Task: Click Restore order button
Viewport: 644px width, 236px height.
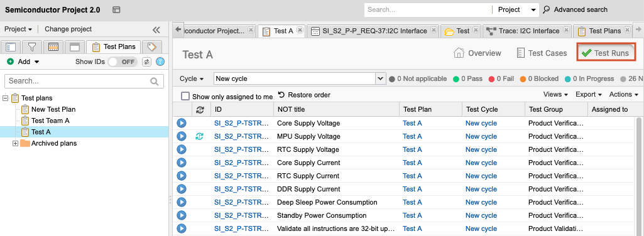Action: 304,95
